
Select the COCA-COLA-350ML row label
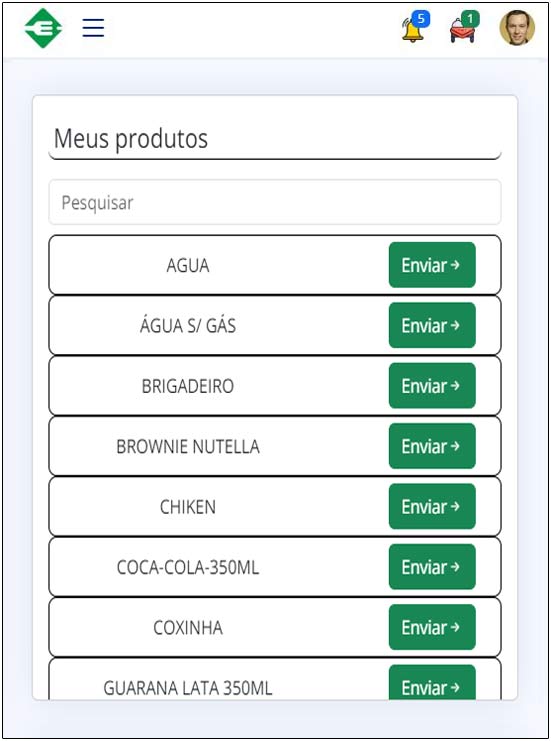pos(188,567)
